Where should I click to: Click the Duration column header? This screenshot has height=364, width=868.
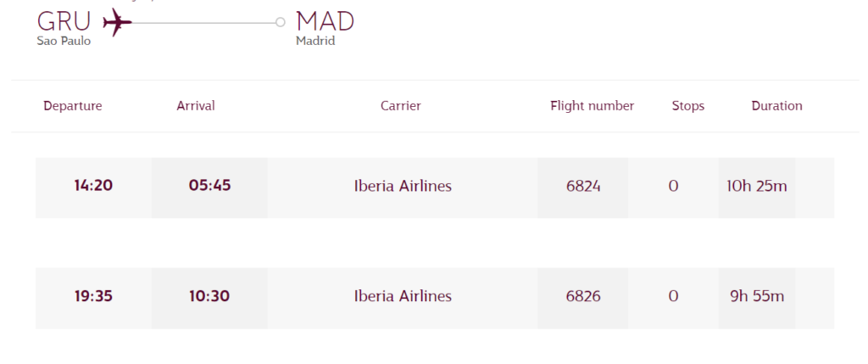(776, 106)
